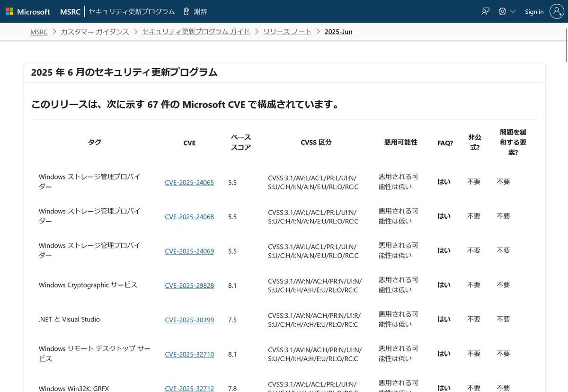
Task: Click the FAQ? column header
Action: (x=445, y=143)
